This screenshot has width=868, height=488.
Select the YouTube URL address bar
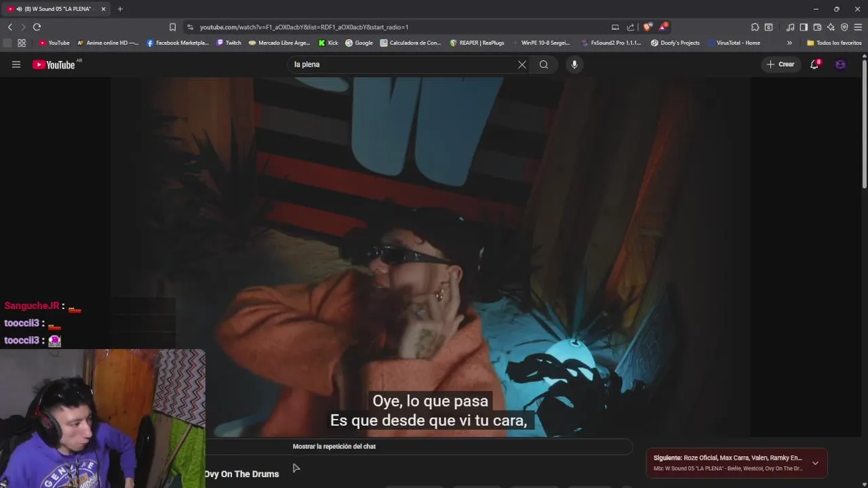400,27
